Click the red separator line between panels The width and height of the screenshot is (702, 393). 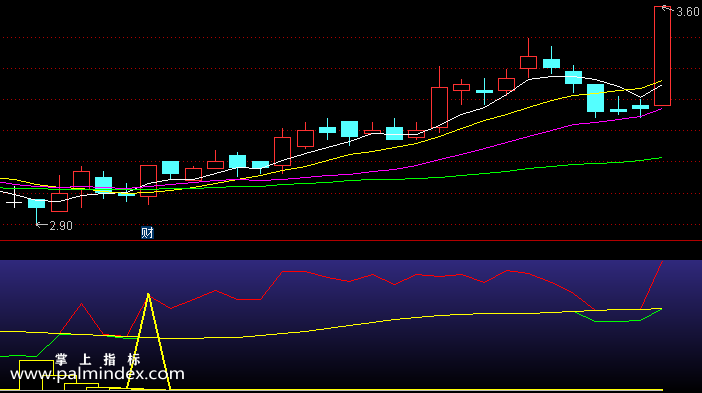[x=351, y=241]
